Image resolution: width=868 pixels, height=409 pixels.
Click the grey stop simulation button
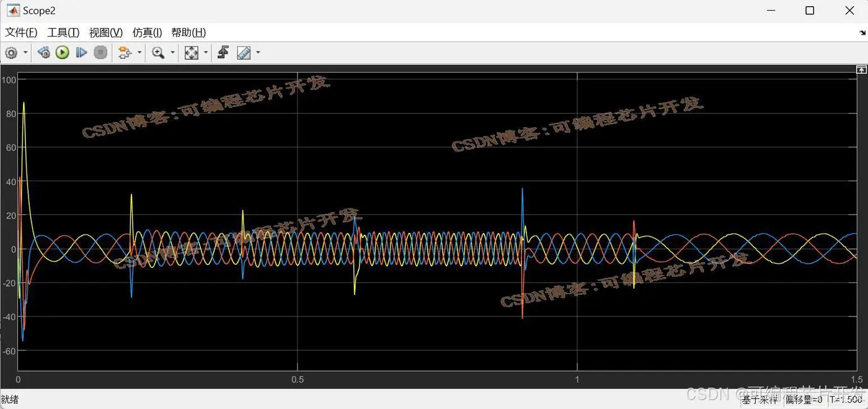[100, 53]
